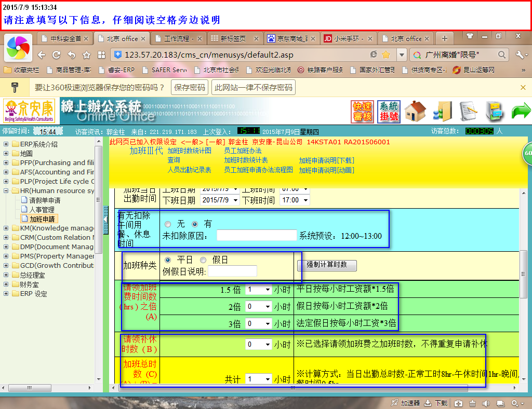Click the 强制计算时数 button

click(x=327, y=265)
